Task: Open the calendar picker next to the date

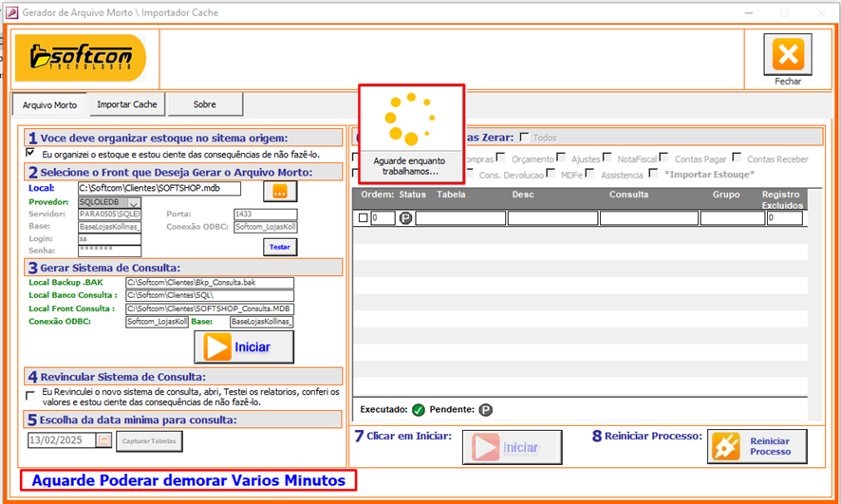Action: (x=104, y=440)
